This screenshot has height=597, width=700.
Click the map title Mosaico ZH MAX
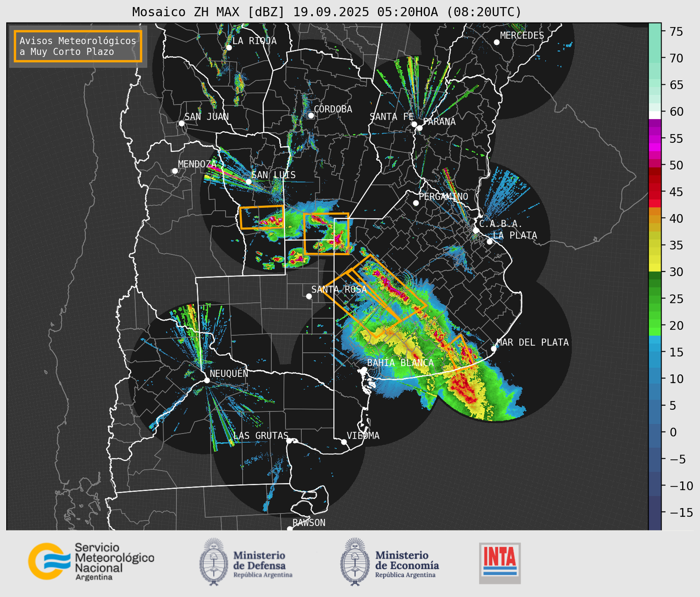(x=327, y=12)
